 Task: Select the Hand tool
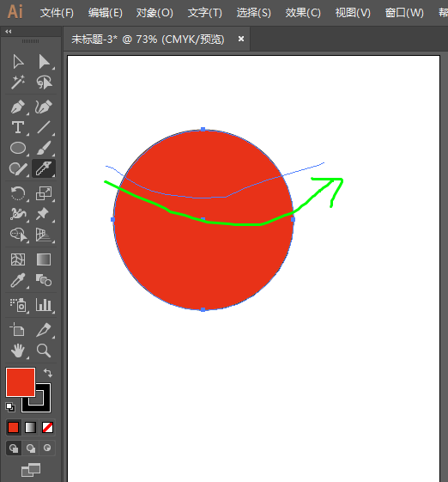tap(18, 351)
